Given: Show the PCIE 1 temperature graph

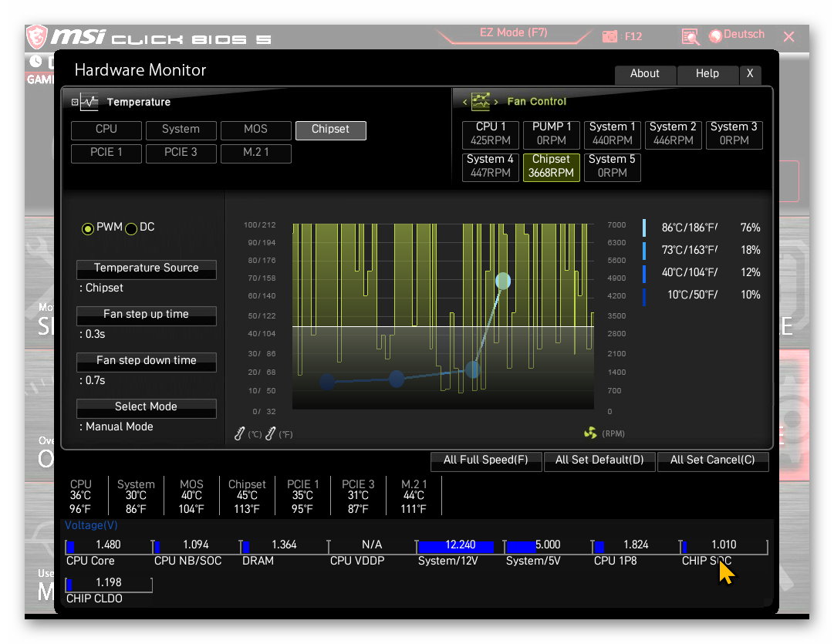Looking at the screenshot, I should [106, 153].
